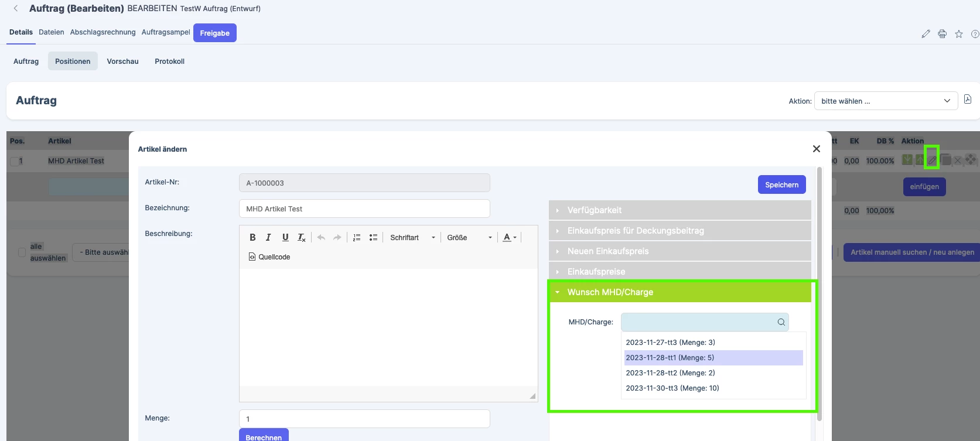Tick checkbox for position 1 row

(x=15, y=161)
